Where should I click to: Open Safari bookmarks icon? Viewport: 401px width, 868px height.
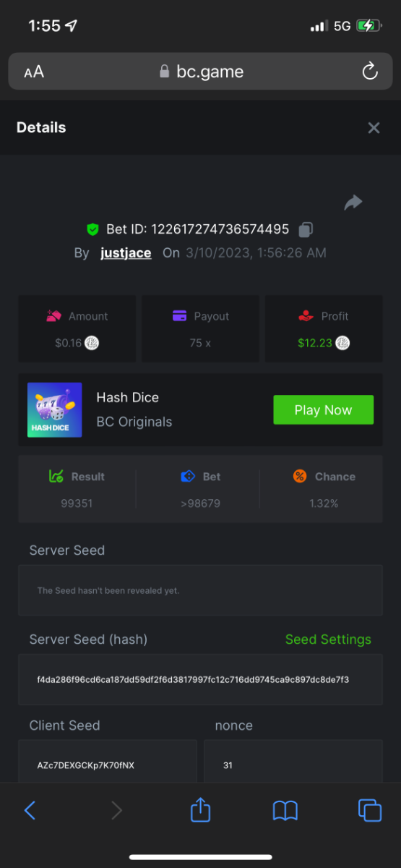pos(285,810)
